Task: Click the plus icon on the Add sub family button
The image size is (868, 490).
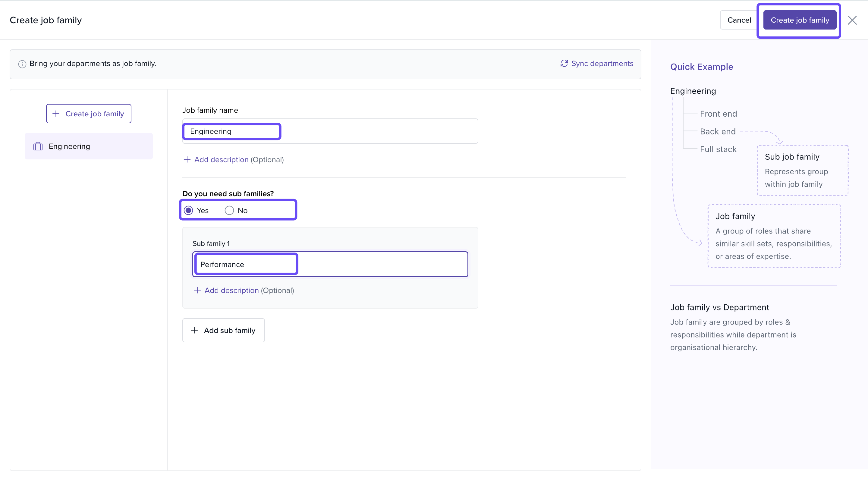Action: (194, 330)
